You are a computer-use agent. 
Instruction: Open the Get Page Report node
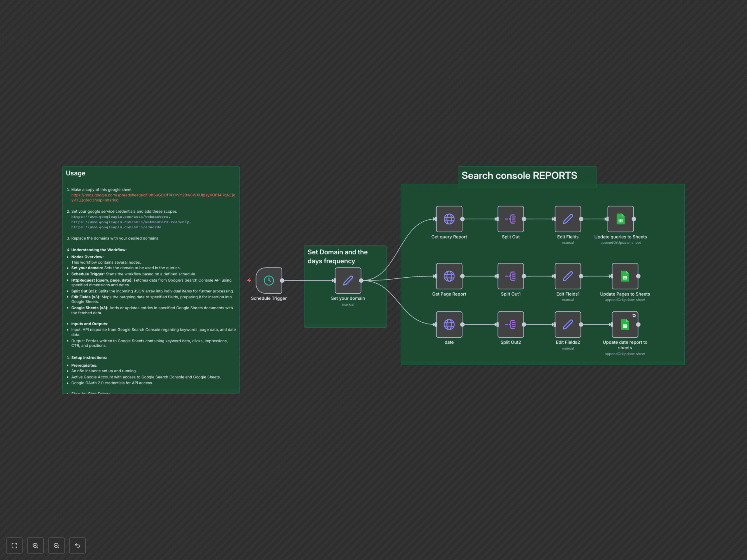[449, 276]
